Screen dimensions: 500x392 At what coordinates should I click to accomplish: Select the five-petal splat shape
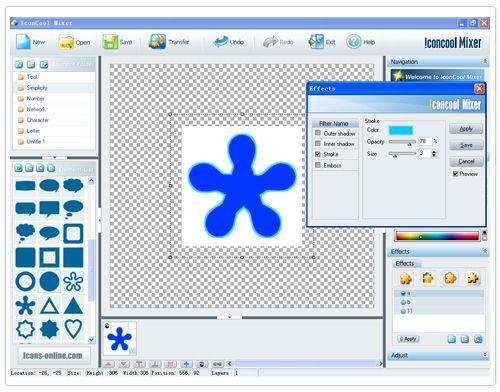pos(25,306)
